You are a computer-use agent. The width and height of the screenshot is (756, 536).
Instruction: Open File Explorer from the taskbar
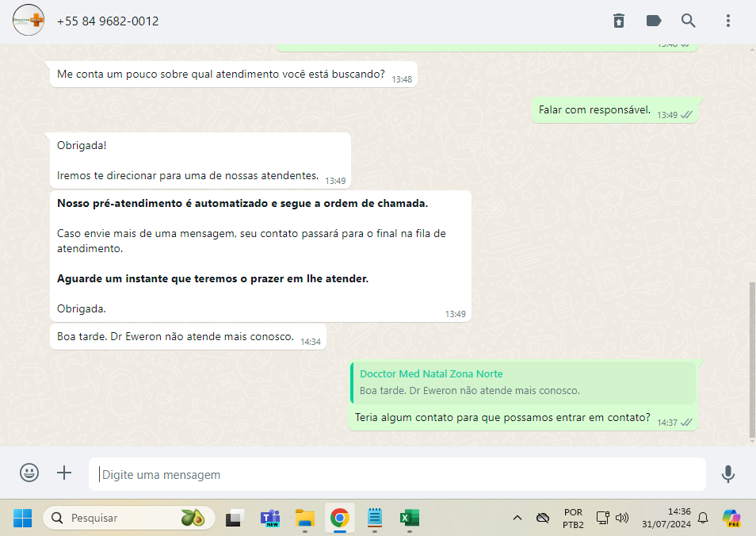point(305,518)
